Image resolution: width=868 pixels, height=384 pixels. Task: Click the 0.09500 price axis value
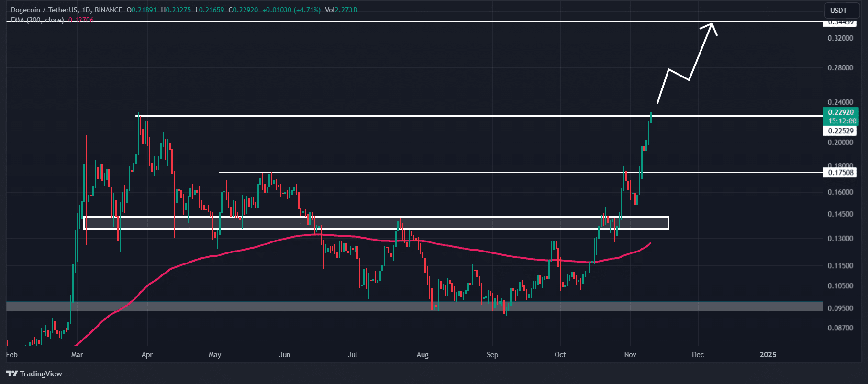click(840, 308)
